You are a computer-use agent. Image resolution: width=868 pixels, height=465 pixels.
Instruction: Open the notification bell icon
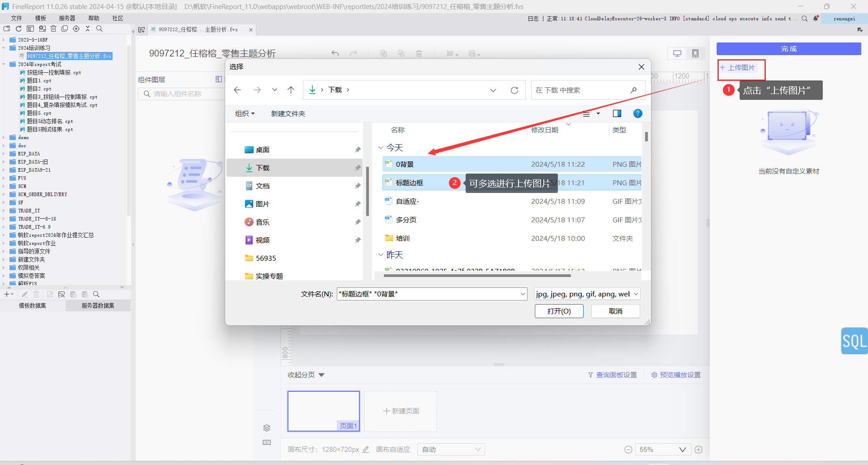(x=816, y=19)
